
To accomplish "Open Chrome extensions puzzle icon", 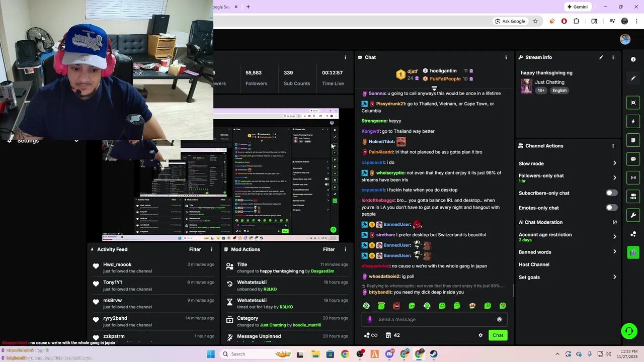I will point(576,21).
